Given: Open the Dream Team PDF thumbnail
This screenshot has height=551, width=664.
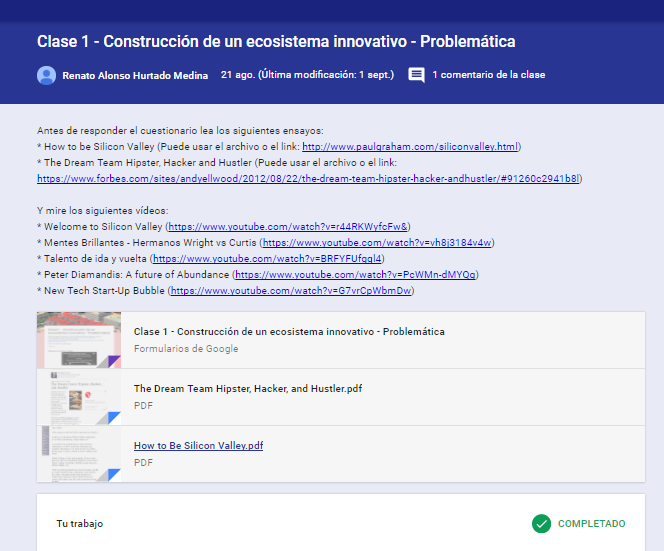Looking at the screenshot, I should (79, 397).
